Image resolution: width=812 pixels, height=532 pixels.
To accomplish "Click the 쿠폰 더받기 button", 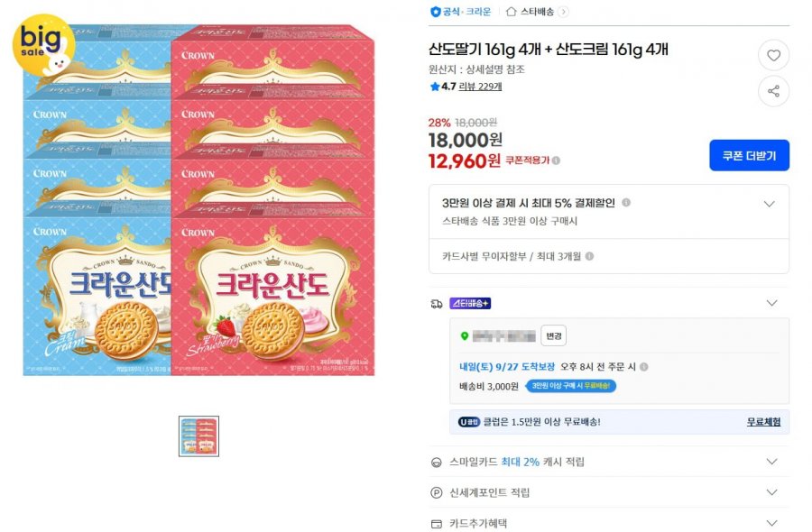I will pyautogui.click(x=749, y=155).
